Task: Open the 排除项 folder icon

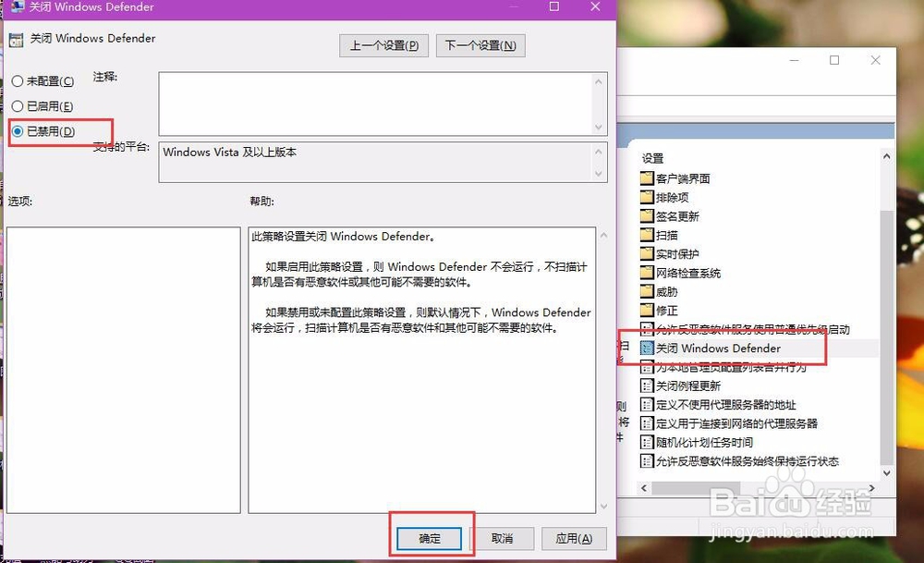Action: 647,197
